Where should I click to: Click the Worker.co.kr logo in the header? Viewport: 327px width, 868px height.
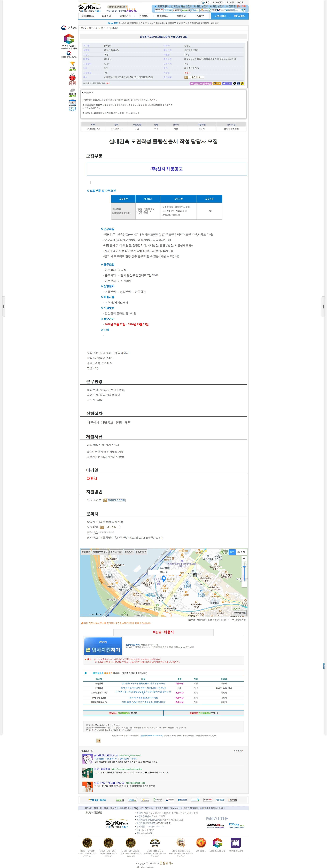click(90, 8)
